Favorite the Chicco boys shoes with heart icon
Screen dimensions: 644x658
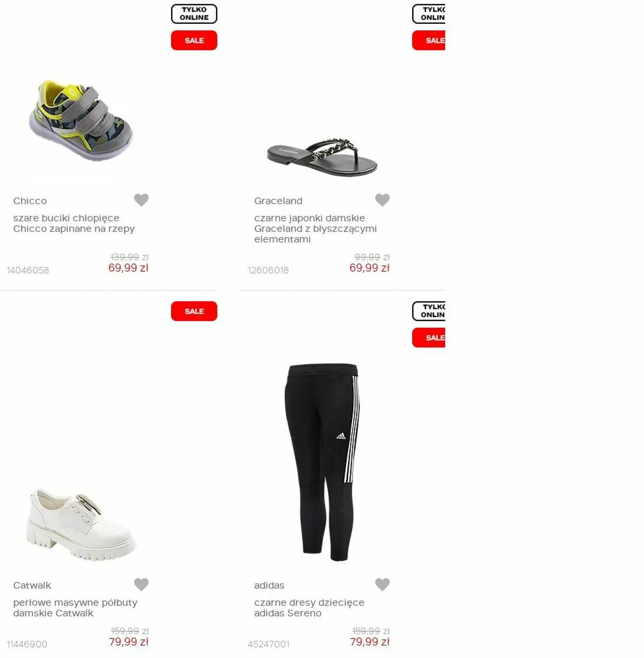pyautogui.click(x=141, y=200)
